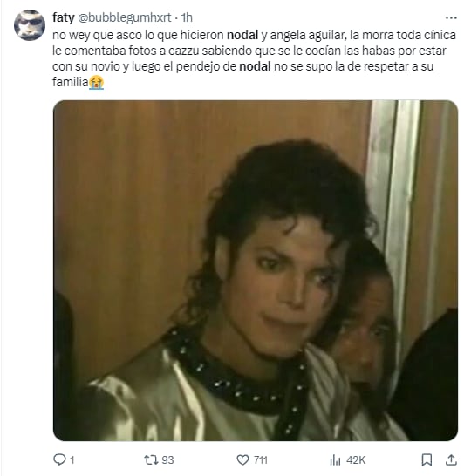Bookmark this tweet
The image size is (471, 476).
tap(427, 459)
